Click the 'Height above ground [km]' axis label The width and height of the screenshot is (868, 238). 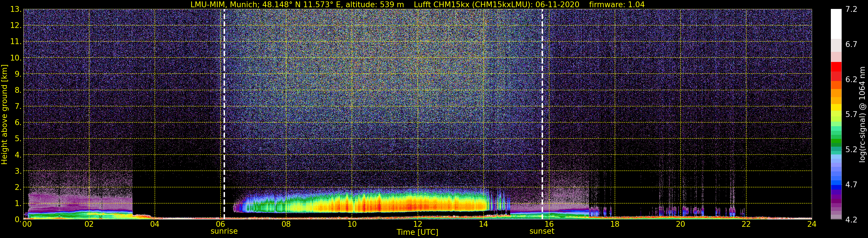pyautogui.click(x=4, y=114)
